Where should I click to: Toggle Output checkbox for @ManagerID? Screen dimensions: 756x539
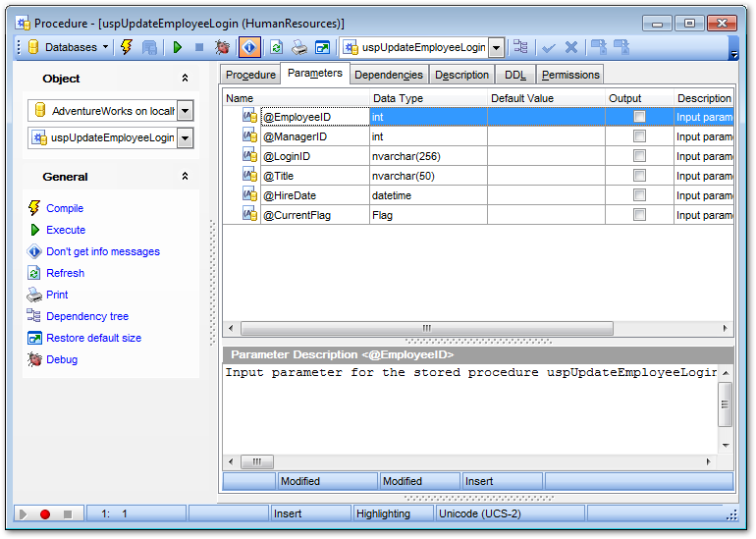[x=639, y=135]
